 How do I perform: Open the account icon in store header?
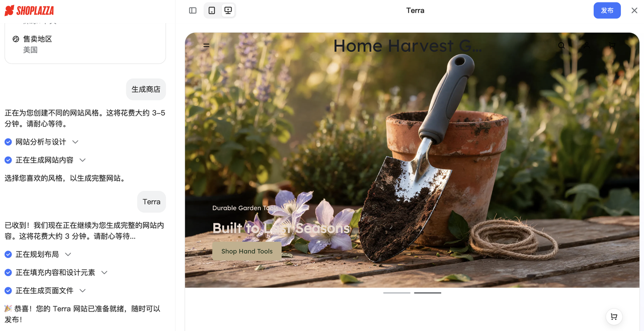[x=587, y=46]
